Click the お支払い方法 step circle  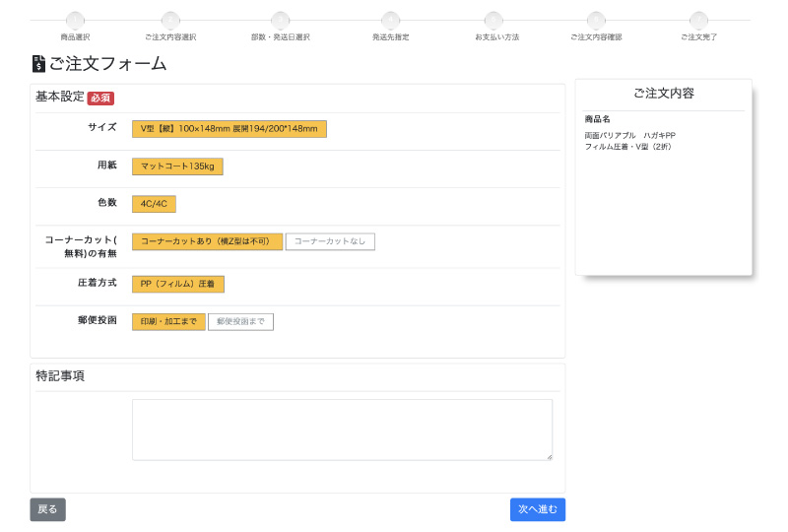point(493,20)
